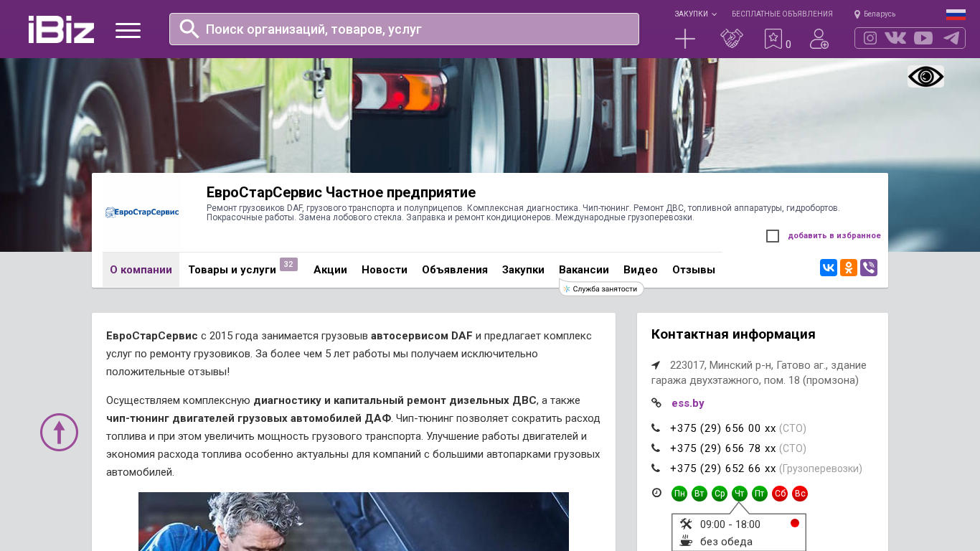980x551 pixels.
Task: Click the добавить в избранное label
Action: tap(834, 235)
